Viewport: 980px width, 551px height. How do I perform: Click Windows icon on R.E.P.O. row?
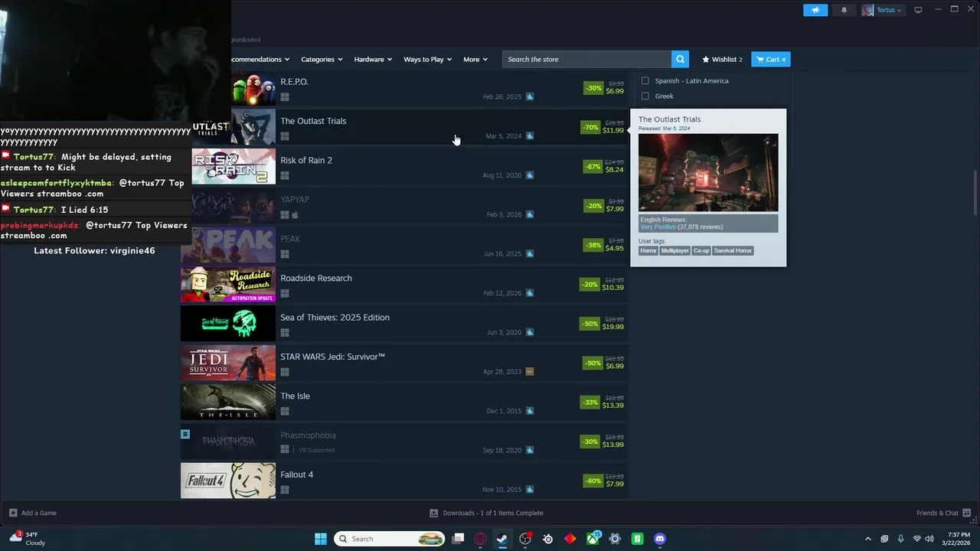[285, 97]
